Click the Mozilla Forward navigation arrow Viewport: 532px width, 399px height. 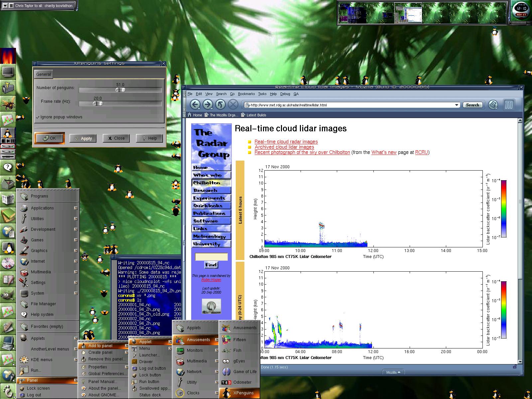click(x=207, y=105)
